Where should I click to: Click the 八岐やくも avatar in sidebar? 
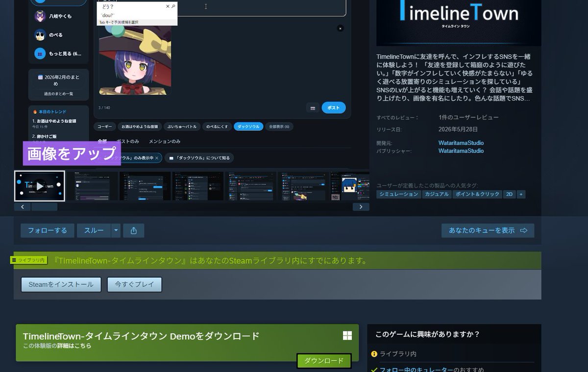[x=40, y=16]
